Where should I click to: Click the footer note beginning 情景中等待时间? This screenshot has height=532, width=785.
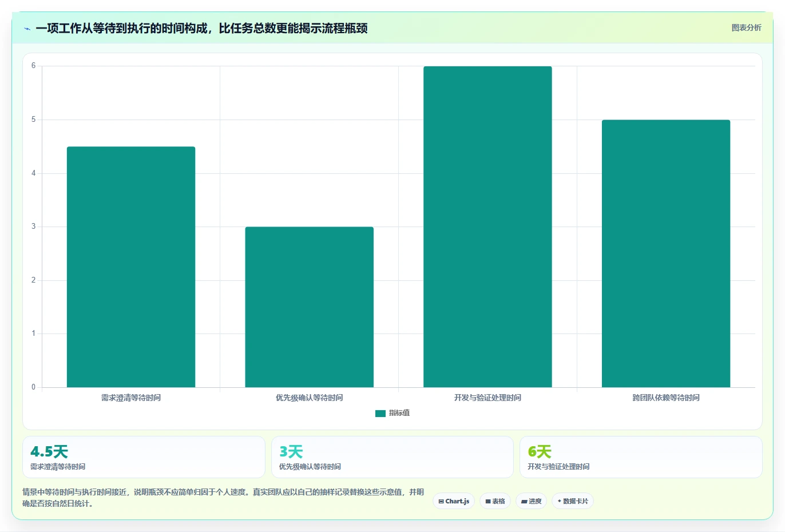click(223, 498)
